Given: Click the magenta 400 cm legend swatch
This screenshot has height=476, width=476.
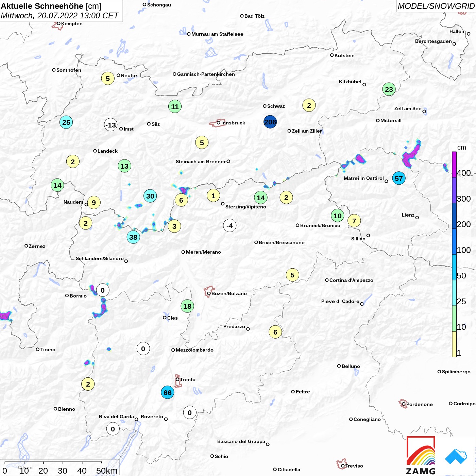Looking at the screenshot, I should (x=454, y=164).
